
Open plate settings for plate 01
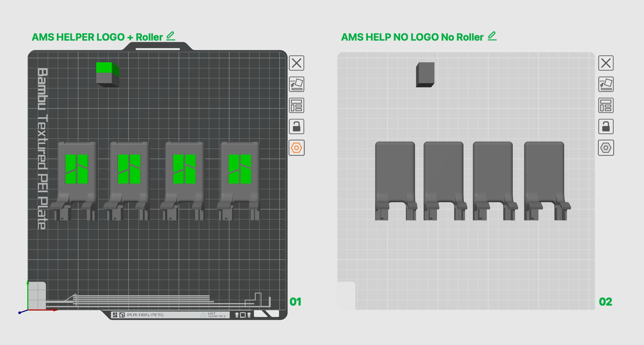pyautogui.click(x=297, y=106)
